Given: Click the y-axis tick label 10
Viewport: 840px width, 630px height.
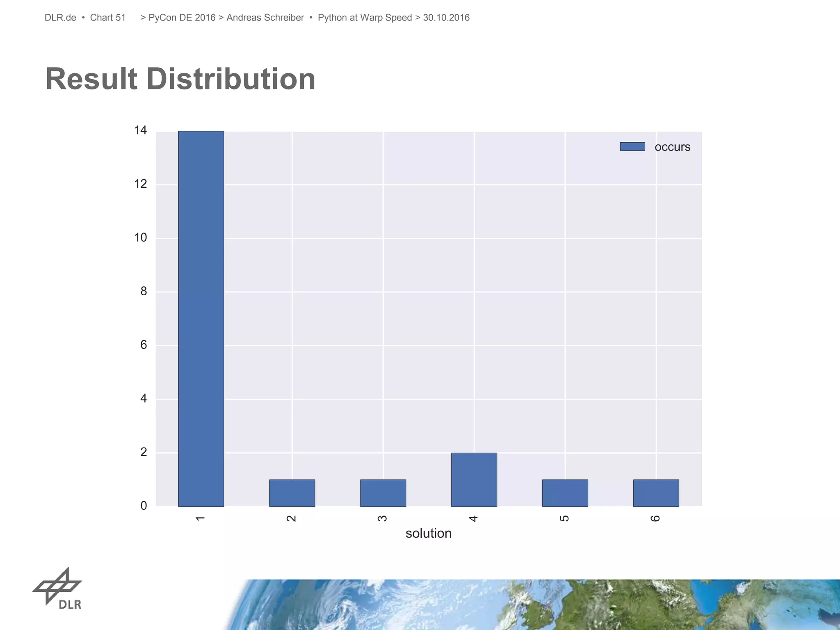Looking at the screenshot, I should 140,237.
